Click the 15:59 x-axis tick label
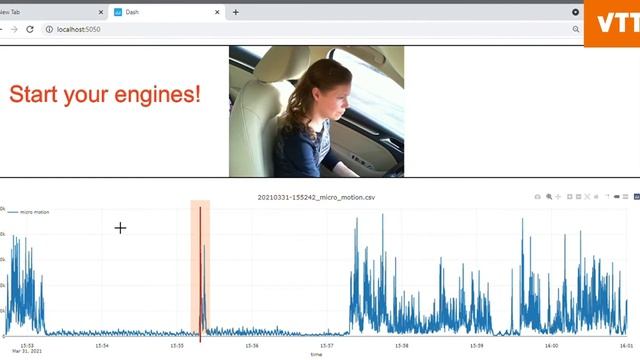 pyautogui.click(x=477, y=346)
